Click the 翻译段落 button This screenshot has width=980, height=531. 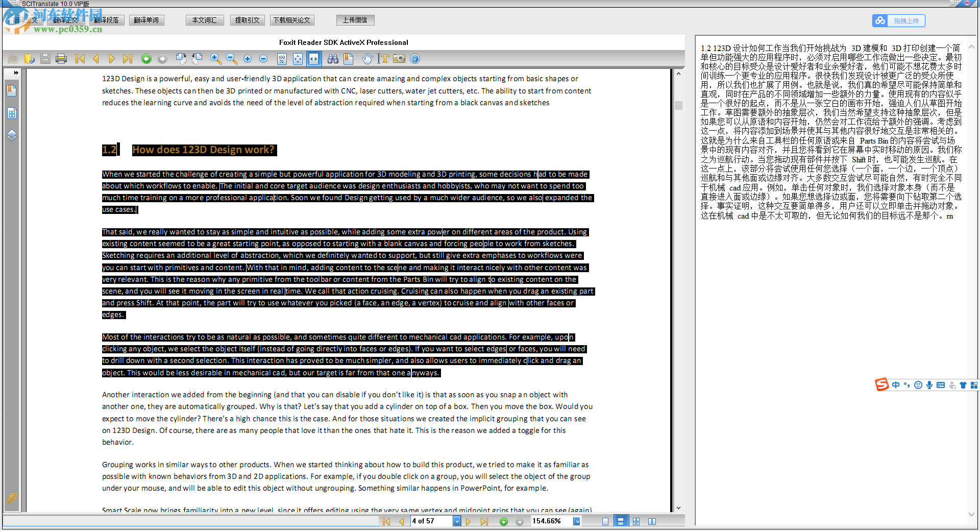[x=106, y=20]
